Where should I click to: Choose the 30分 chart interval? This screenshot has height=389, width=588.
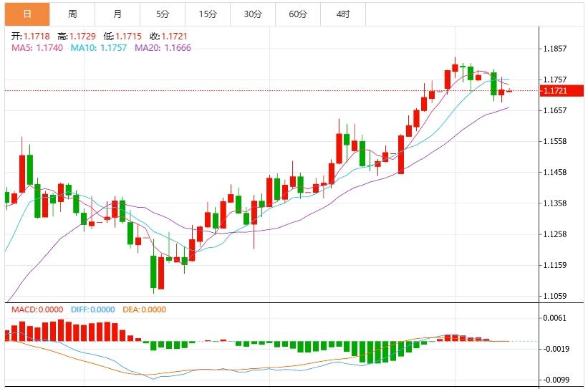252,14
